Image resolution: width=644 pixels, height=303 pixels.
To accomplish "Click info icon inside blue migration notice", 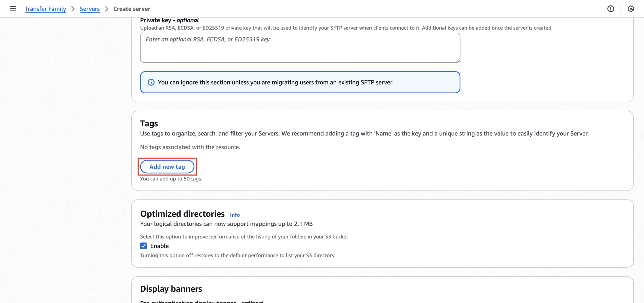I will (x=151, y=82).
